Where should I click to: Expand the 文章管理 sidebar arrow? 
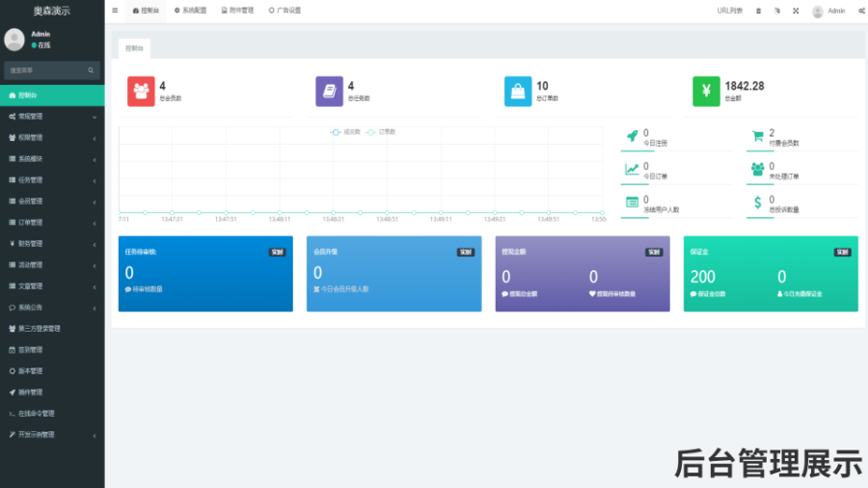click(95, 286)
